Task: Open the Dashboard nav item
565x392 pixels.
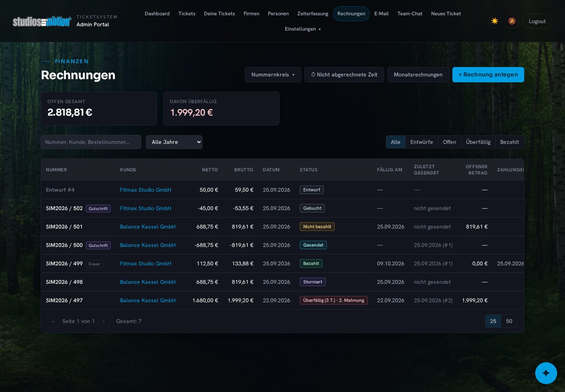Action: 157,14
